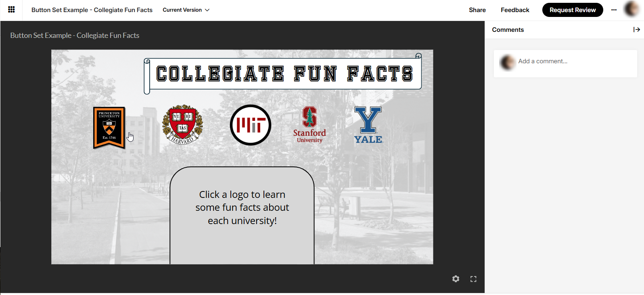644x295 pixels.
Task: Click the commenter avatar beside comment box
Action: [508, 62]
